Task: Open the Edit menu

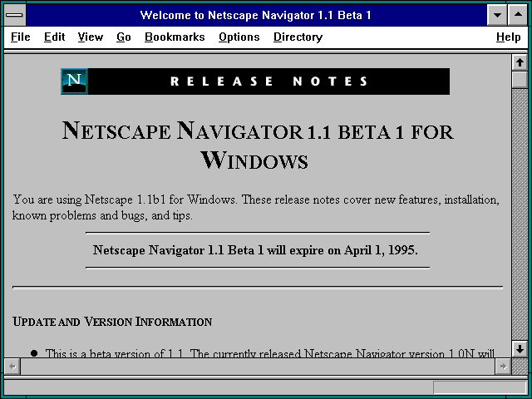Action: 54,37
